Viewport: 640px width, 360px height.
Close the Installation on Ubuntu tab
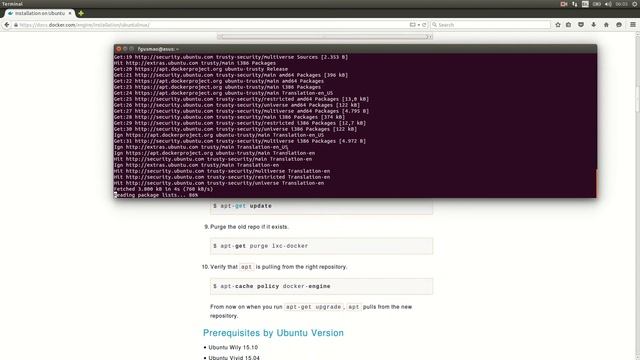click(x=70, y=13)
